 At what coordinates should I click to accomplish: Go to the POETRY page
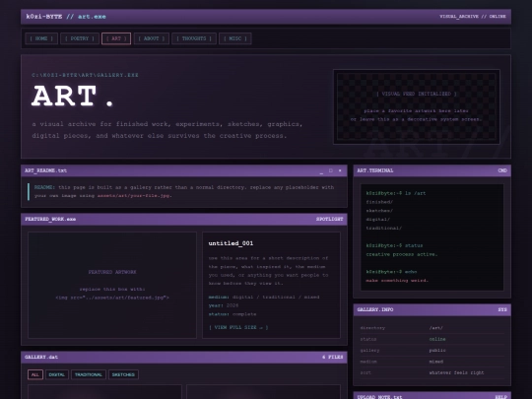80,38
